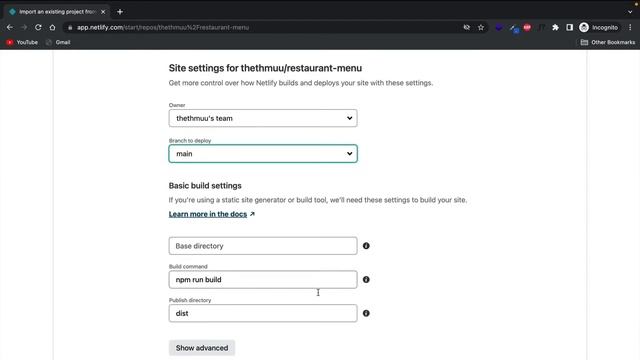Click the Site settings for thethmuu/restaurant-menu heading
Screen dimensions: 640x360
click(265, 68)
